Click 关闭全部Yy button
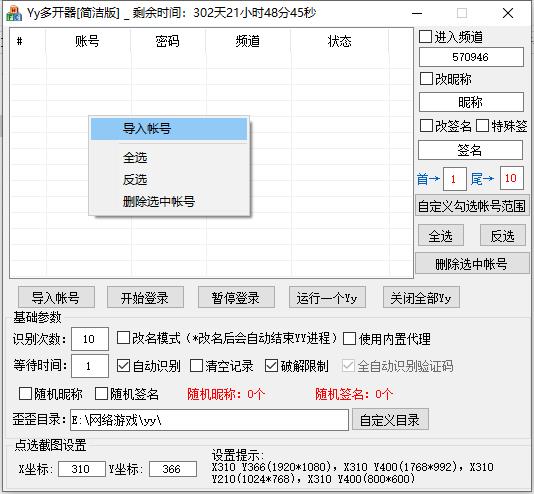This screenshot has width=534, height=494. [x=421, y=297]
